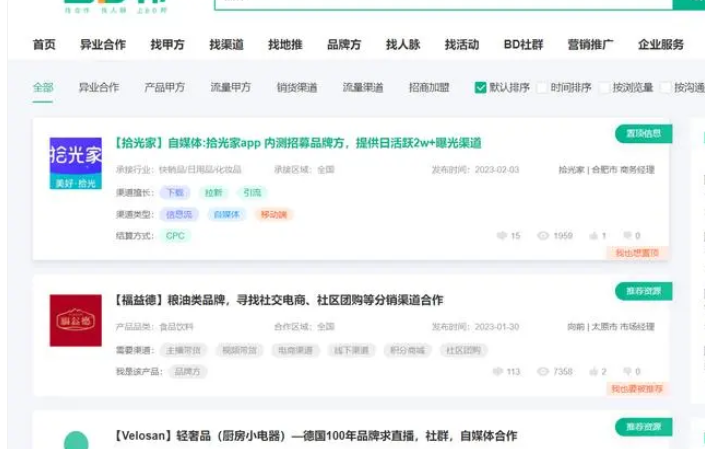Like the 拾光家 listing with thumbs-up
The width and height of the screenshot is (705, 449).
click(x=593, y=236)
